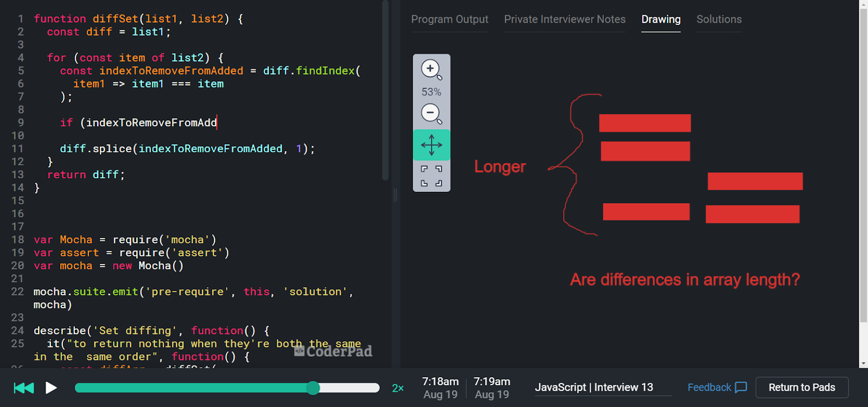Open Private Interviewer Notes tab
Image resolution: width=868 pixels, height=407 pixels.
click(565, 20)
